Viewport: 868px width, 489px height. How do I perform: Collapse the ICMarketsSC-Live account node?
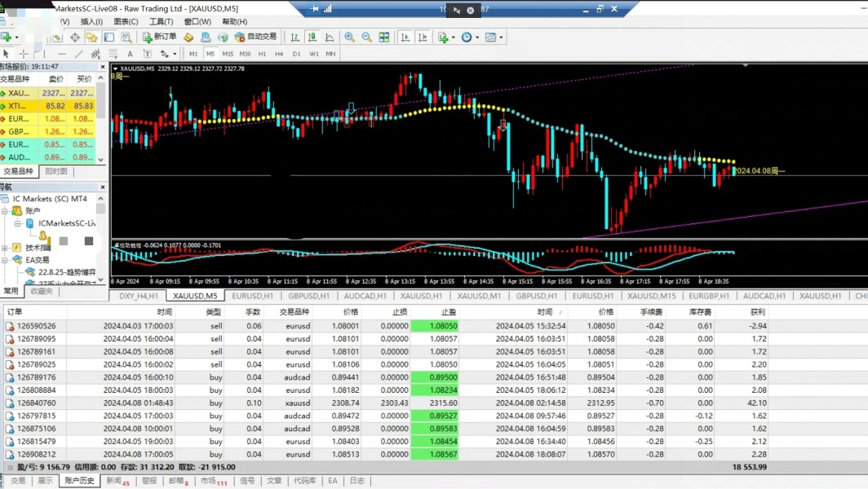(18, 223)
